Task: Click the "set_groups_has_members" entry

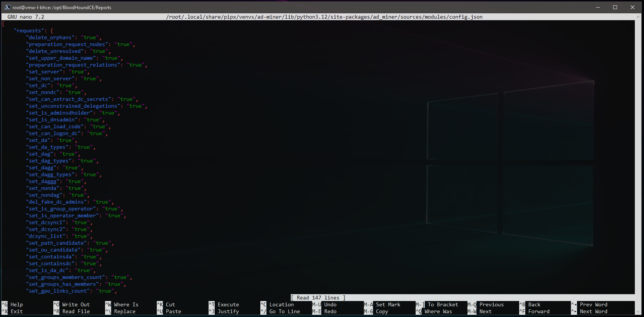Action: [x=76, y=284]
